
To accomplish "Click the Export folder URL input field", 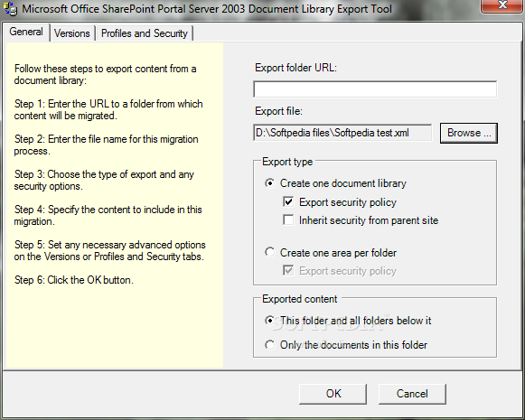I will click(375, 89).
